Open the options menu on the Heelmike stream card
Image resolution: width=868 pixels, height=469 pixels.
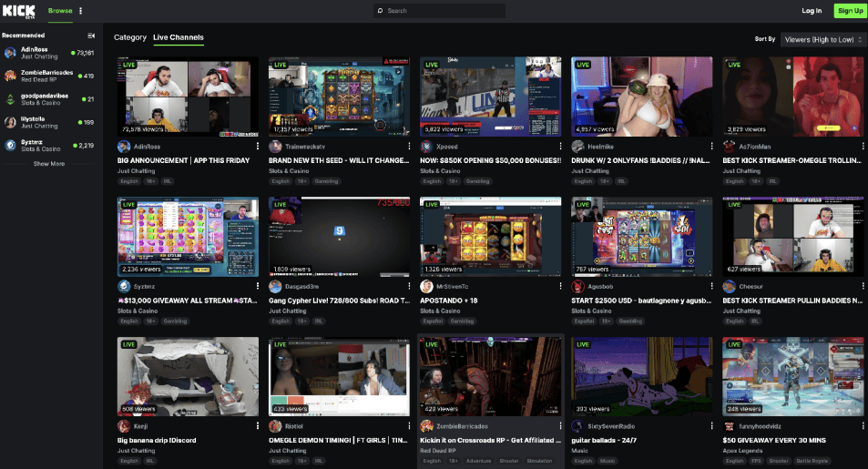711,147
